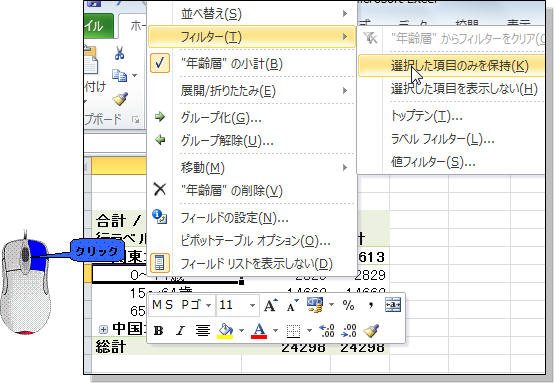The height and width of the screenshot is (383, 554).
Task: Click the increase font size icon
Action: pos(271,305)
